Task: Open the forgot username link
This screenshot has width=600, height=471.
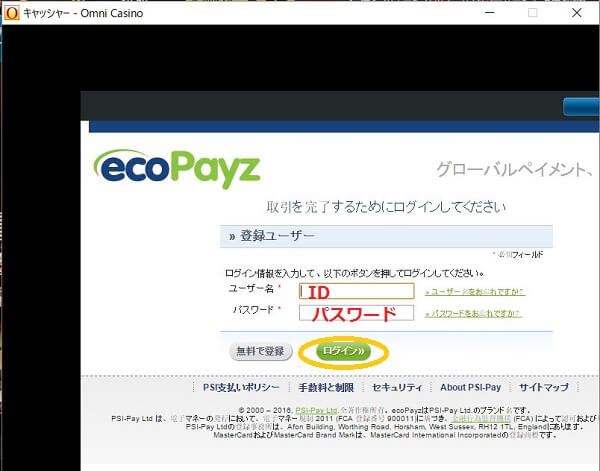Action: pos(474,292)
